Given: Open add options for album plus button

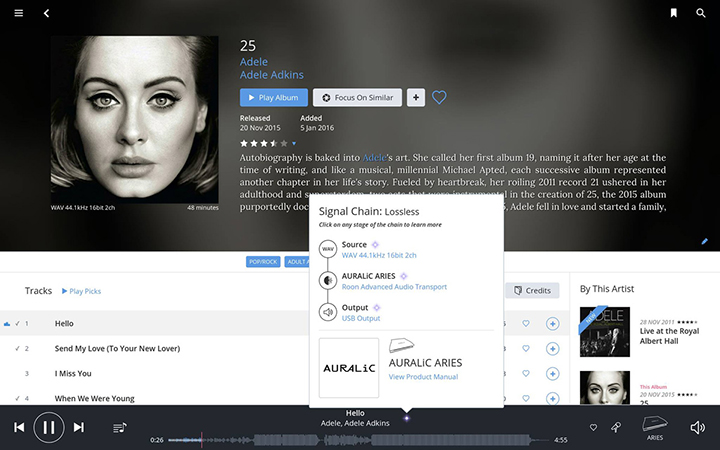Looking at the screenshot, I should [x=416, y=97].
